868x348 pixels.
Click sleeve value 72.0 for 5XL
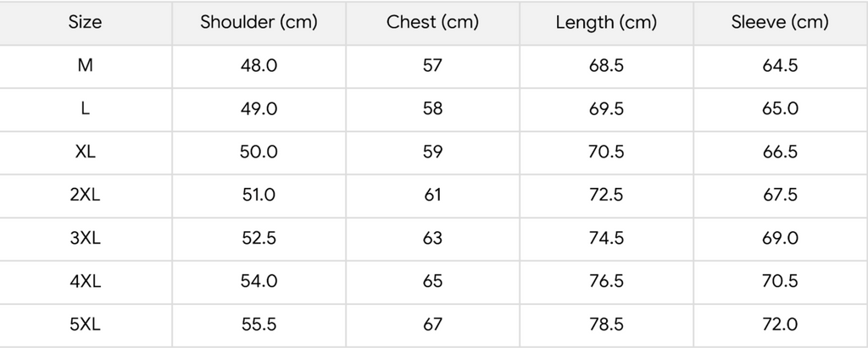[780, 325]
